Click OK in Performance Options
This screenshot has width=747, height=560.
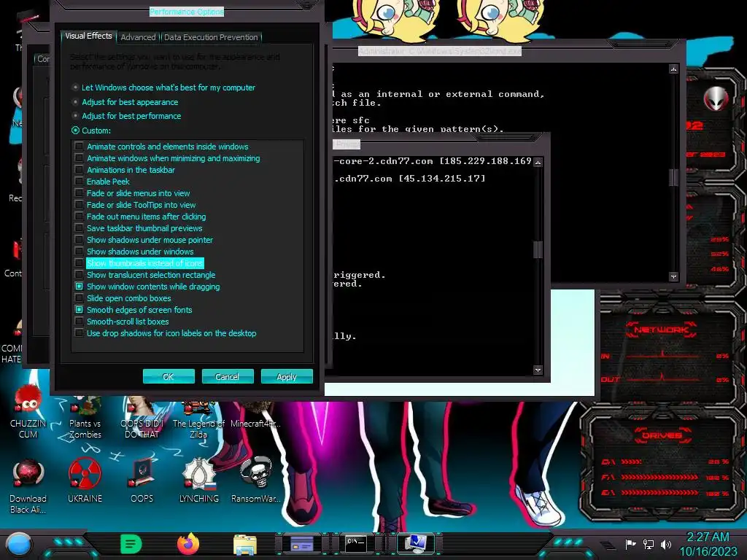coord(169,377)
